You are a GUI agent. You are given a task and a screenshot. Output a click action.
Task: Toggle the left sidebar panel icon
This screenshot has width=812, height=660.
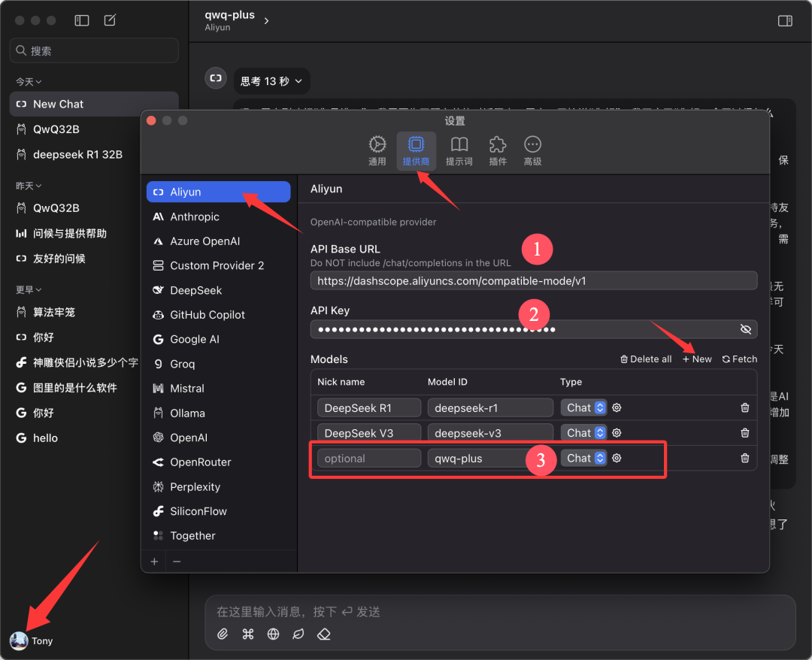[82, 20]
